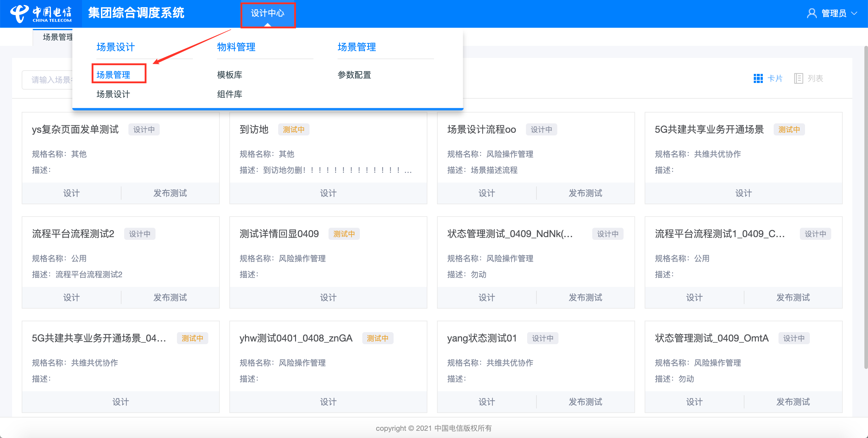Click the China Telecom logo
868x438 pixels.
41,14
